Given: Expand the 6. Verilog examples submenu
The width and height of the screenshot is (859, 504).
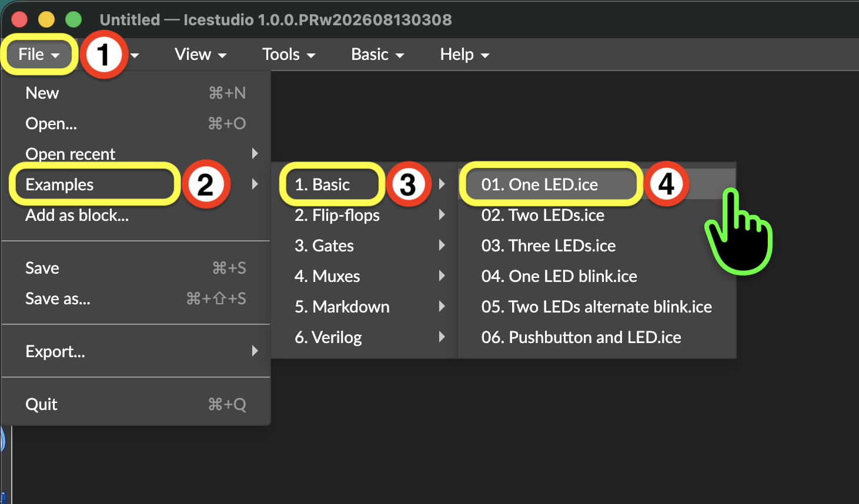Looking at the screenshot, I should point(365,337).
